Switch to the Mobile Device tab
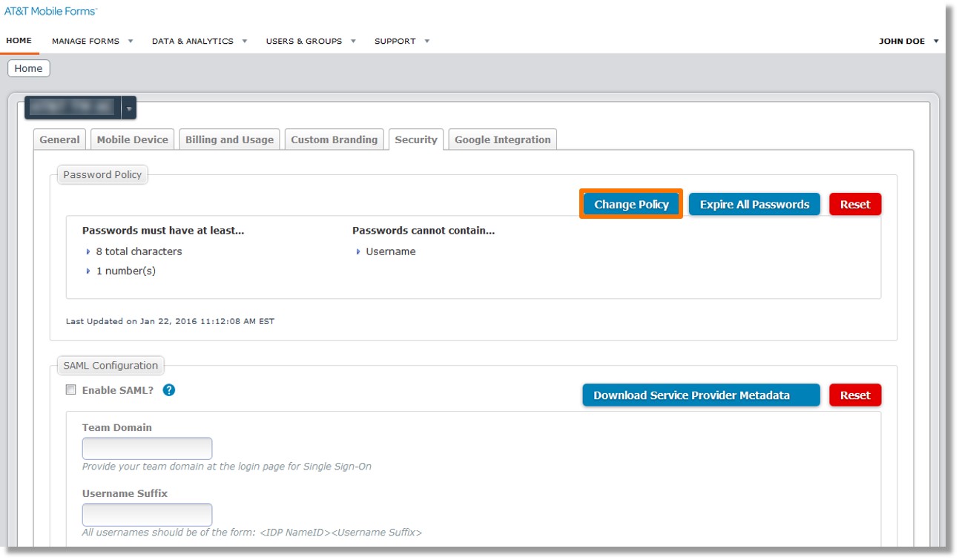 (x=133, y=139)
